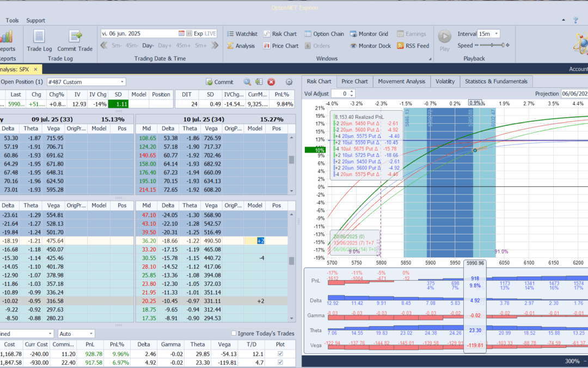Image resolution: width=588 pixels, height=368 pixels.
Task: Switch to the Volatility tab
Action: tap(445, 81)
